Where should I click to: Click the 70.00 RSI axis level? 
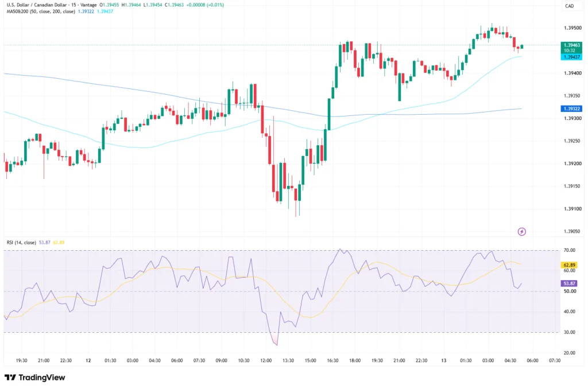[570, 250]
